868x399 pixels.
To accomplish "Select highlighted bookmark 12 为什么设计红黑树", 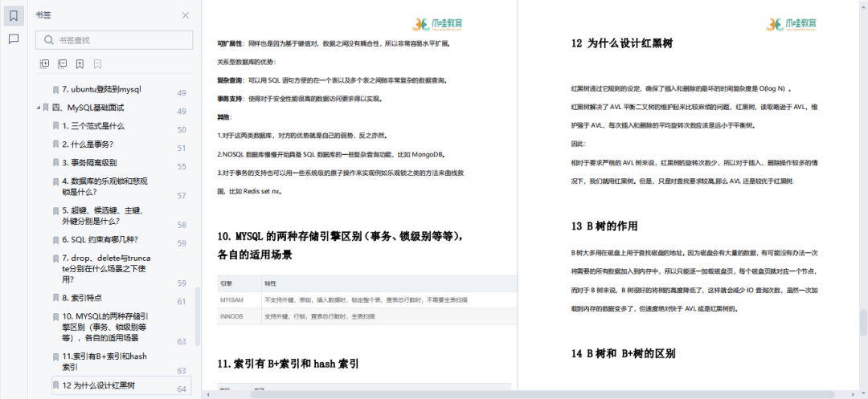I will (x=122, y=385).
